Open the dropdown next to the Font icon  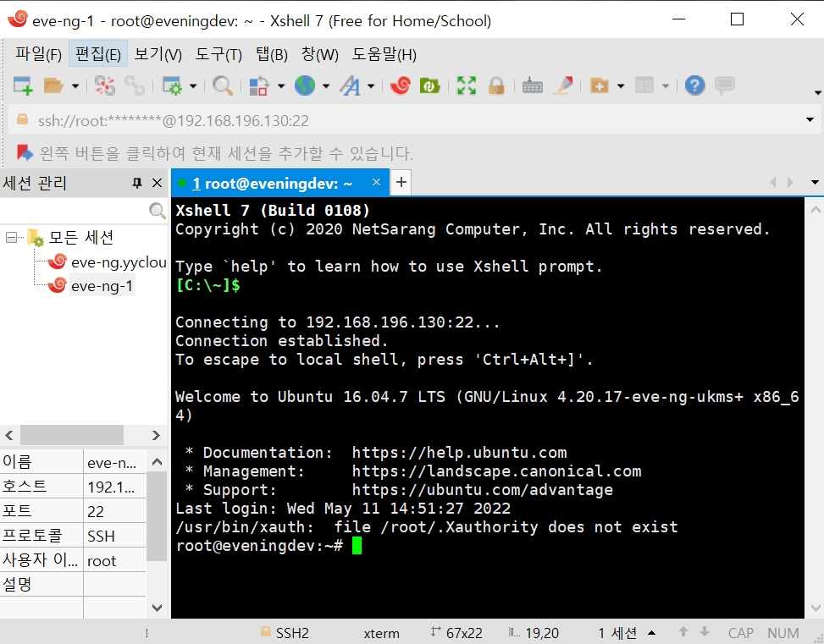[371, 85]
